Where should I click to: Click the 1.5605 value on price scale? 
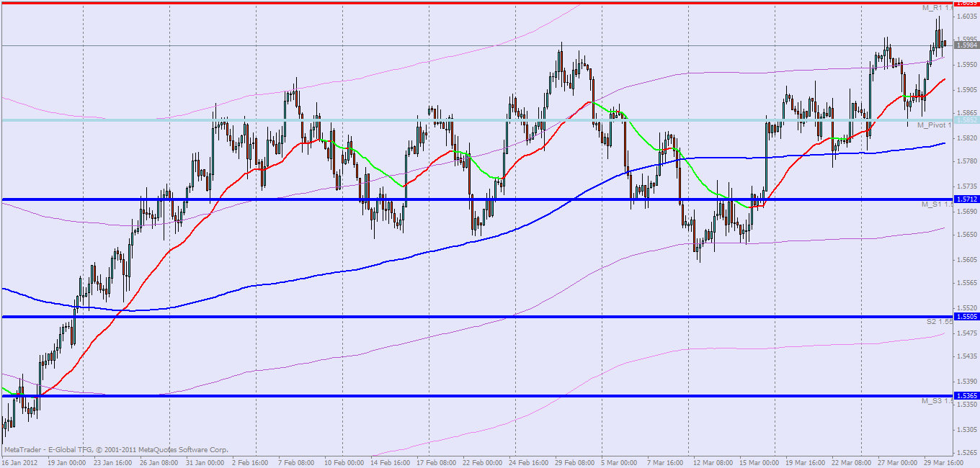966,259
